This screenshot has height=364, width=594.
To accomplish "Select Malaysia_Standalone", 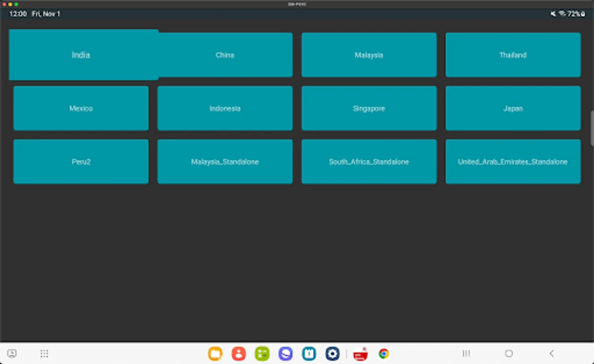I will tap(225, 161).
